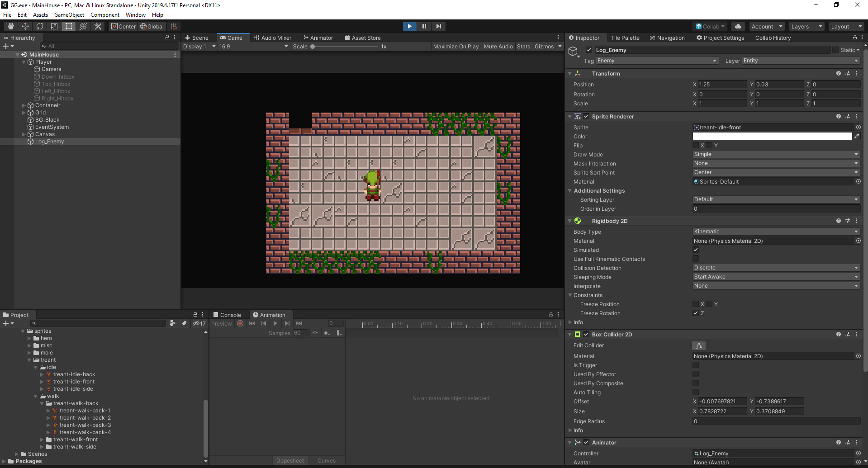This screenshot has height=468, width=868.
Task: Expand the Contaneir object in Hierarchy
Action: tap(24, 105)
